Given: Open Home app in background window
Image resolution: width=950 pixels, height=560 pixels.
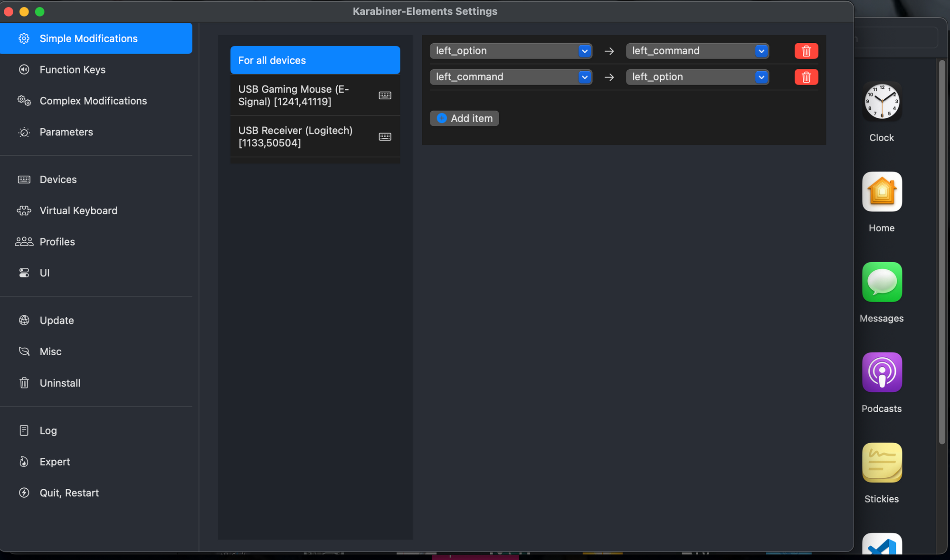Looking at the screenshot, I should tap(882, 191).
